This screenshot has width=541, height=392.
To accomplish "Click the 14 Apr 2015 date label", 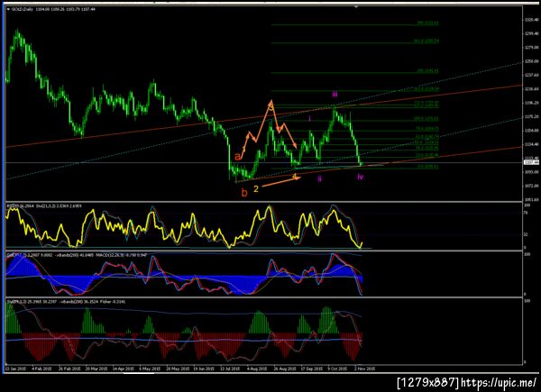I will [x=124, y=369].
